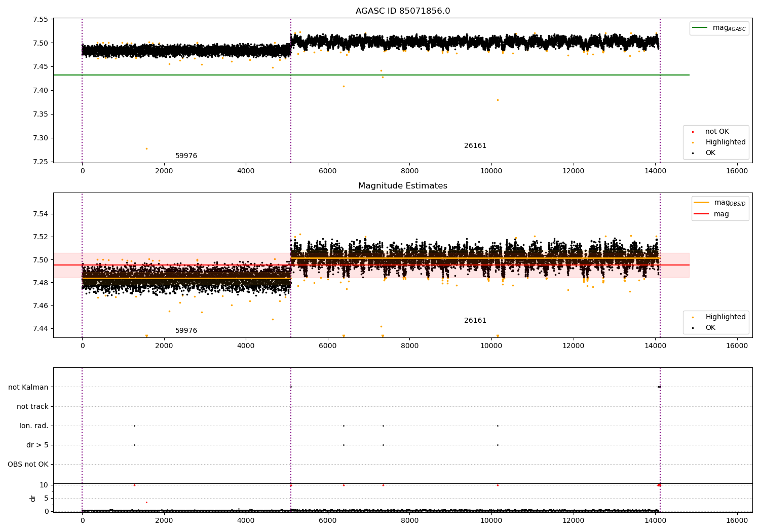Click the 8000 x-tick under the top panel
Image resolution: width=760 pixels, height=532 pixels.
click(x=409, y=171)
